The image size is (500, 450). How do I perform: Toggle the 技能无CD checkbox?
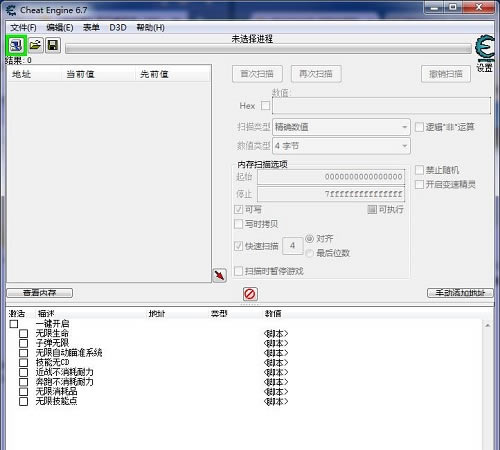(23, 362)
